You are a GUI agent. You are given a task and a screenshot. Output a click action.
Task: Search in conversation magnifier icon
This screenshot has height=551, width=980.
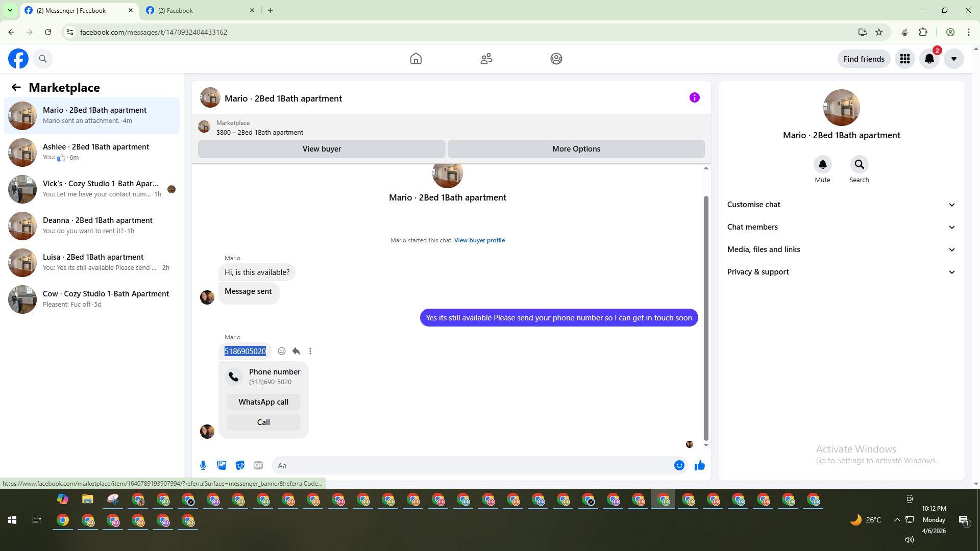tap(860, 164)
